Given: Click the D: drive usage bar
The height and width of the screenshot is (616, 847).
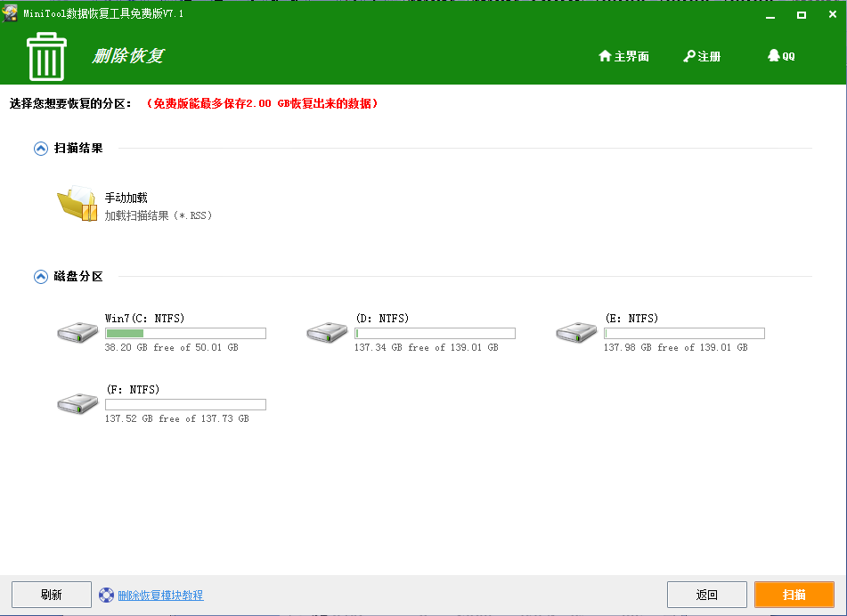Looking at the screenshot, I should (x=435, y=333).
